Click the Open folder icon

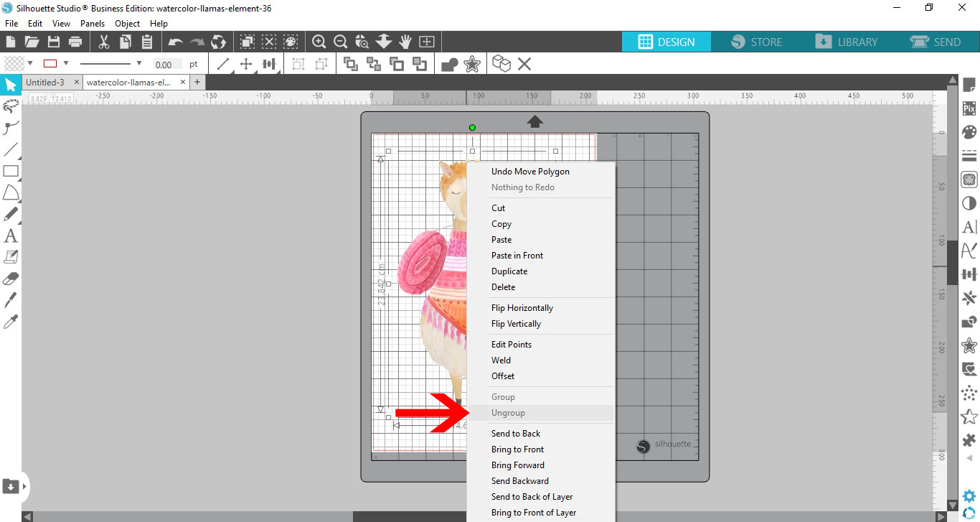pos(32,42)
